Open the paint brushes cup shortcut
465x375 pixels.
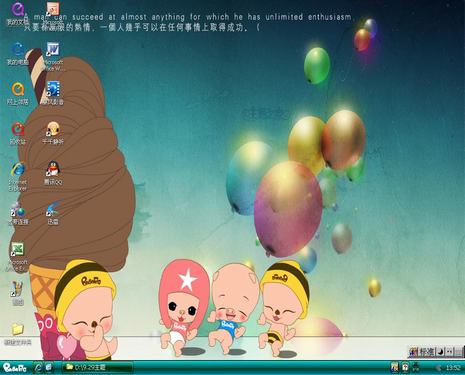(x=18, y=293)
